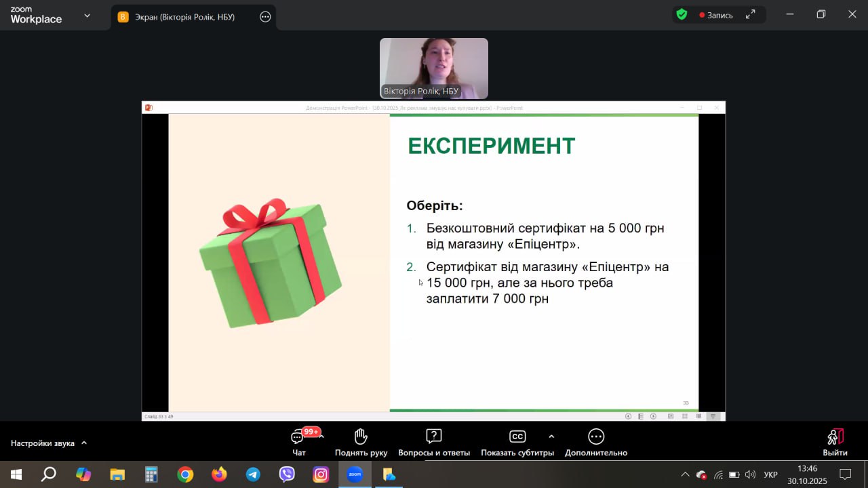Switch PowerPoint to Normal view
Image resolution: width=868 pixels, height=488 pixels.
click(671, 416)
